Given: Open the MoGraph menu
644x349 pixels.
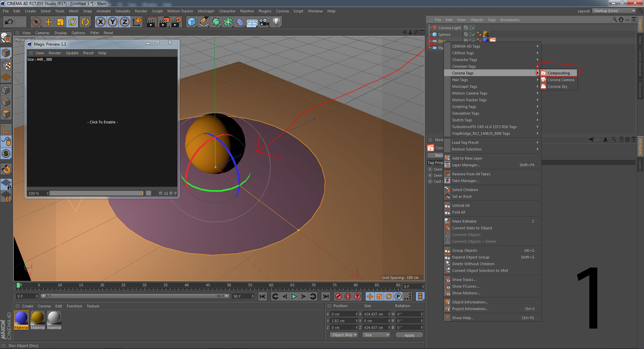Looking at the screenshot, I should click(206, 11).
